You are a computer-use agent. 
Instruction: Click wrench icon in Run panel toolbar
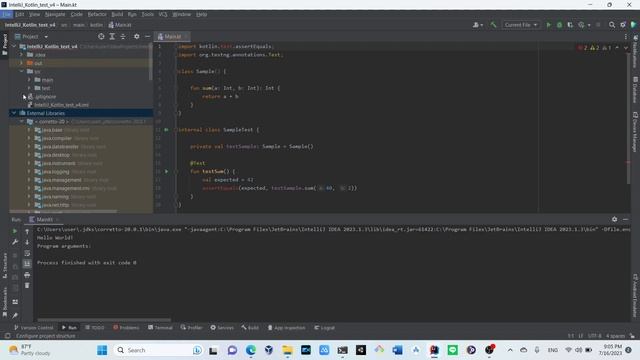point(15,242)
